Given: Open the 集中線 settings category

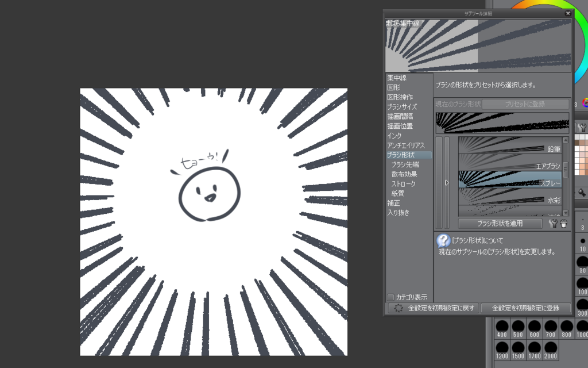Looking at the screenshot, I should tap(397, 78).
